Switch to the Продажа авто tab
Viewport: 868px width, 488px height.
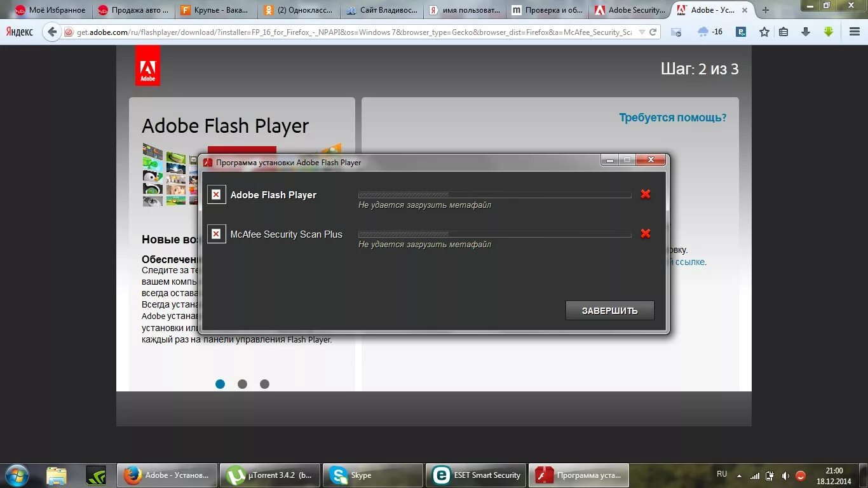pyautogui.click(x=133, y=10)
